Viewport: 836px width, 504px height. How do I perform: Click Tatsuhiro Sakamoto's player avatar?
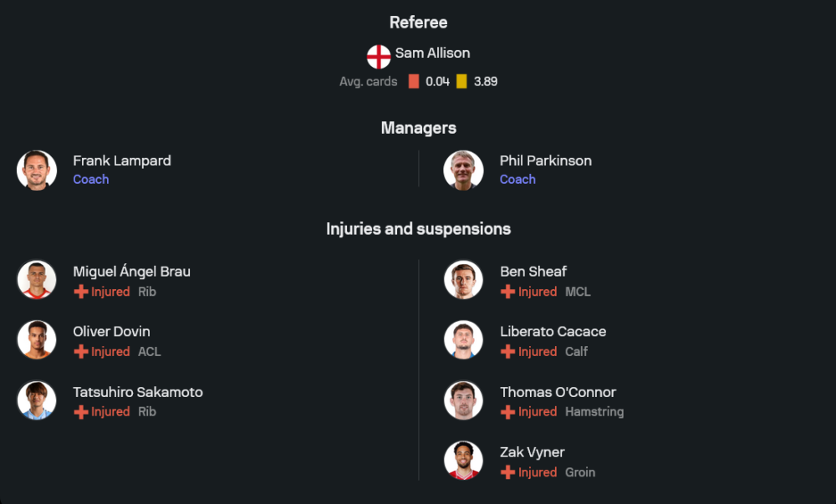[x=37, y=400]
